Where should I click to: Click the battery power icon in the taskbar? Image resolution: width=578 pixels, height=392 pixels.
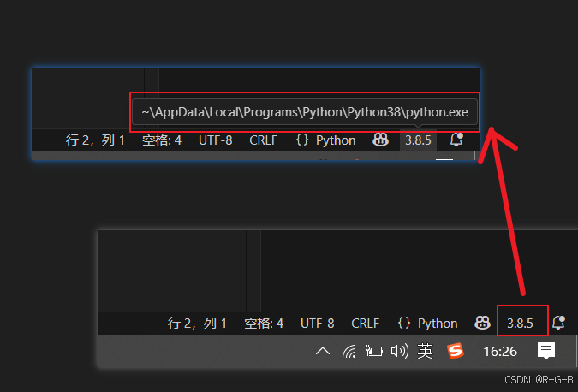tap(374, 351)
